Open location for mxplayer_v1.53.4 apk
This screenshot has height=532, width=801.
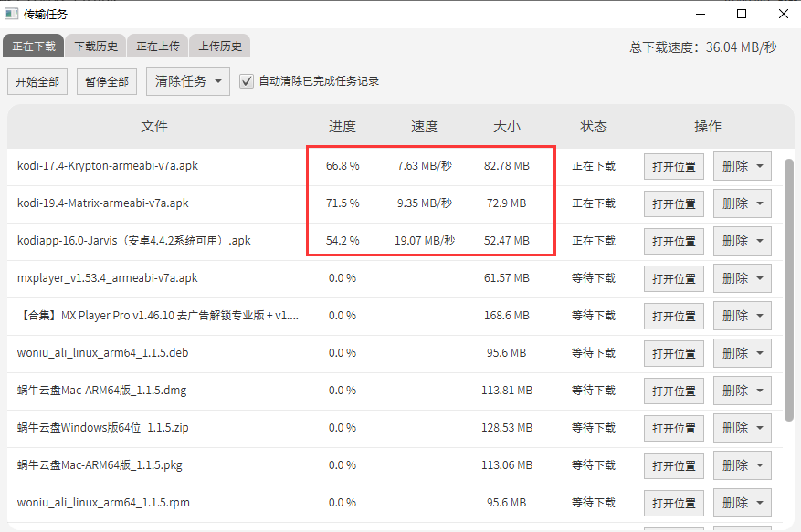(x=674, y=278)
